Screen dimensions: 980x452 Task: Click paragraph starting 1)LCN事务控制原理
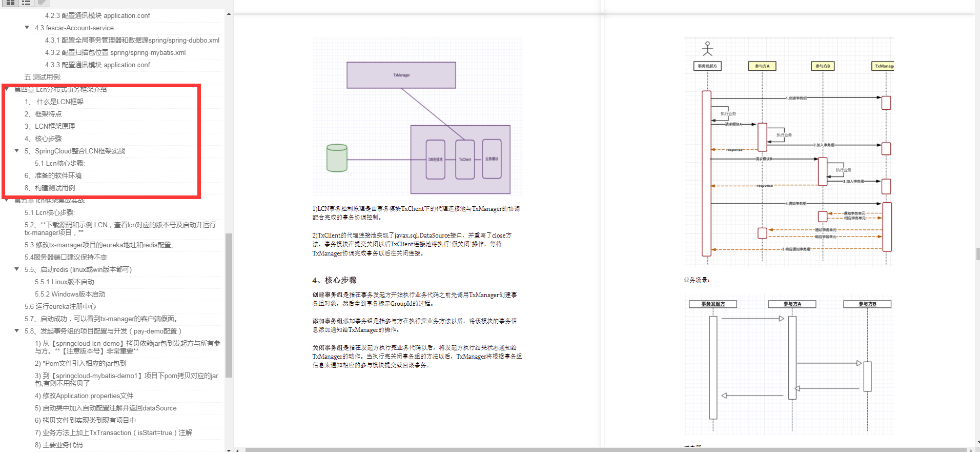click(416, 213)
